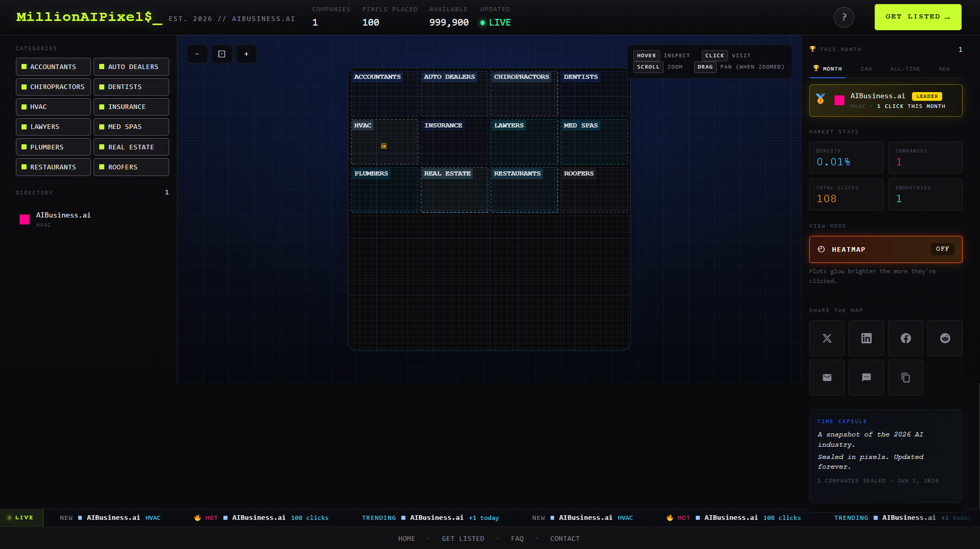Toggle the Plumbers category filter
This screenshot has height=549, width=980.
[53, 147]
